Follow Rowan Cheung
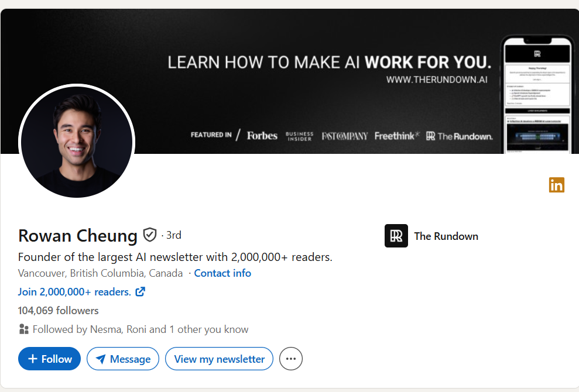Screen dimensions: 579x392 (x=50, y=359)
